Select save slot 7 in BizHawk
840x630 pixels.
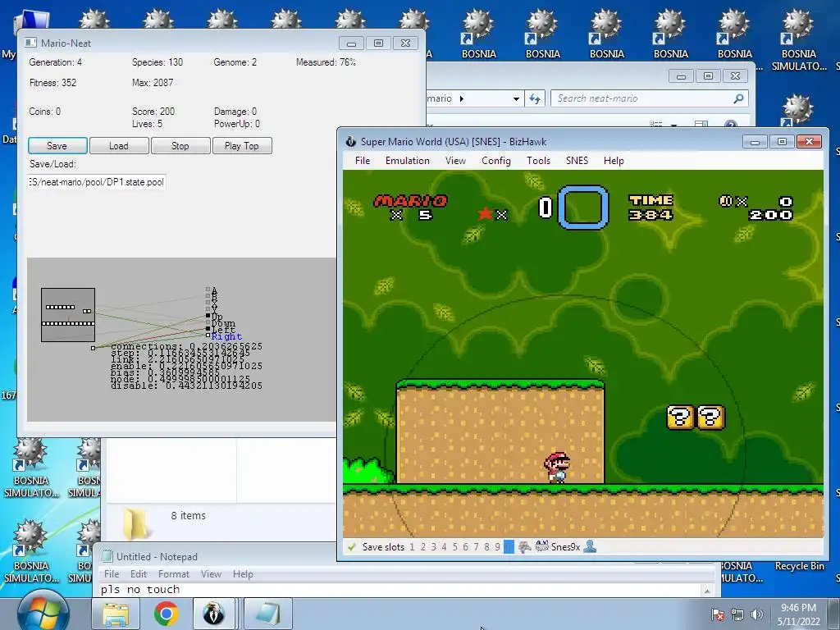click(476, 547)
